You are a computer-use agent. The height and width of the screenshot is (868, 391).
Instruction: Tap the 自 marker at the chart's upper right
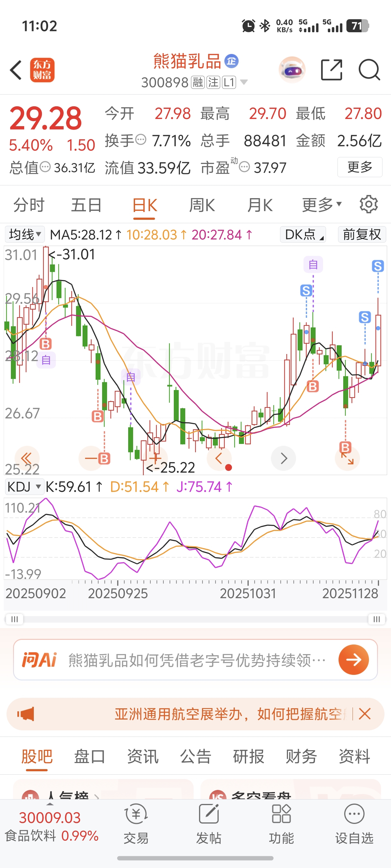pos(313,264)
